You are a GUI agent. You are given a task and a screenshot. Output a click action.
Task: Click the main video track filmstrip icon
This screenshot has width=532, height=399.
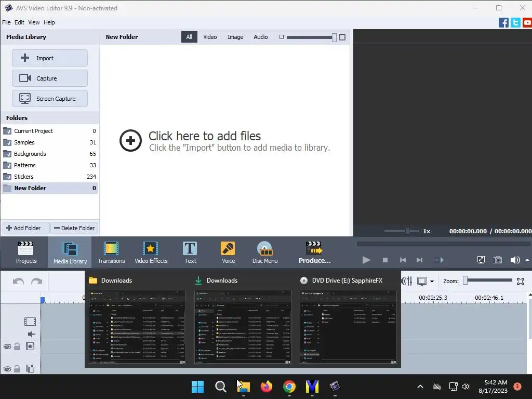click(30, 321)
